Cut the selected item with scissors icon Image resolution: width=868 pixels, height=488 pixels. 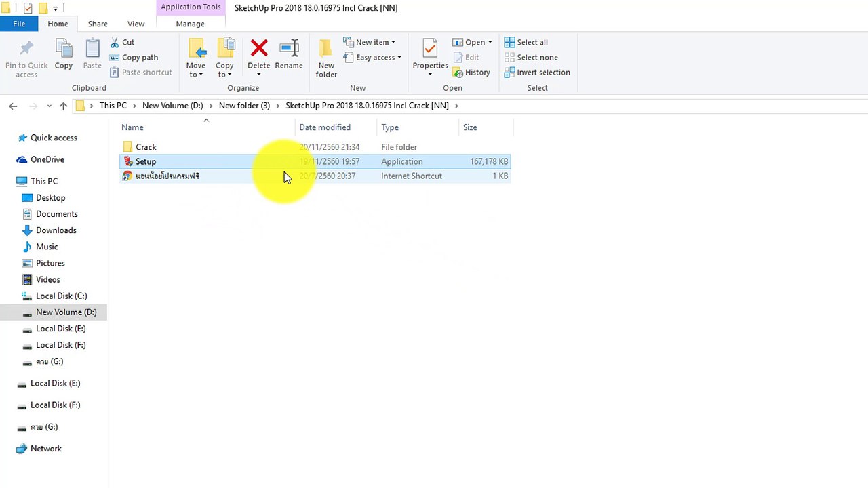point(123,42)
